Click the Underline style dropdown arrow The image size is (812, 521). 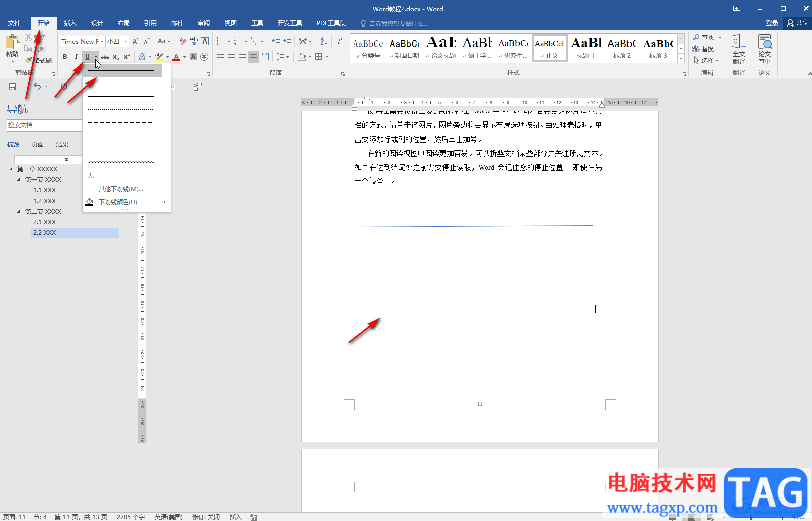click(96, 57)
